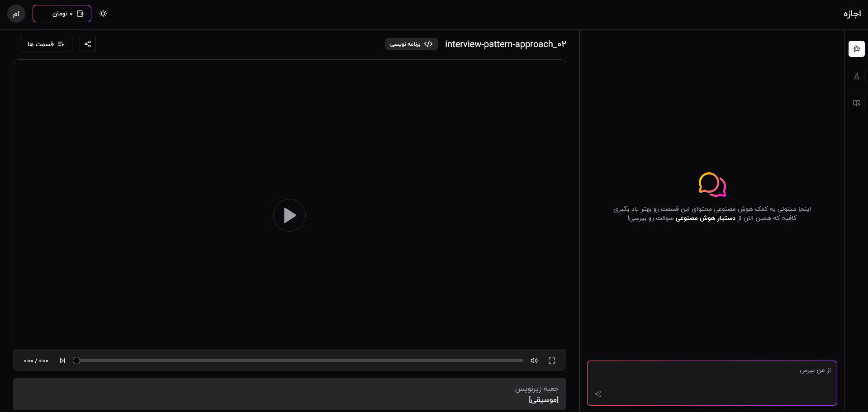Open the lab flask sidebar tab
Viewport: 868px width, 413px height.
click(856, 76)
